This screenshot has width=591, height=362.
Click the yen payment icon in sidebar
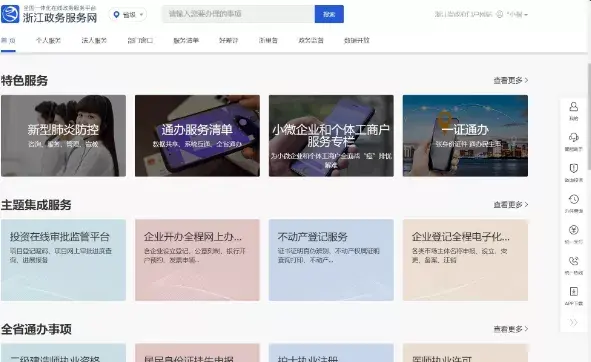coord(574,230)
